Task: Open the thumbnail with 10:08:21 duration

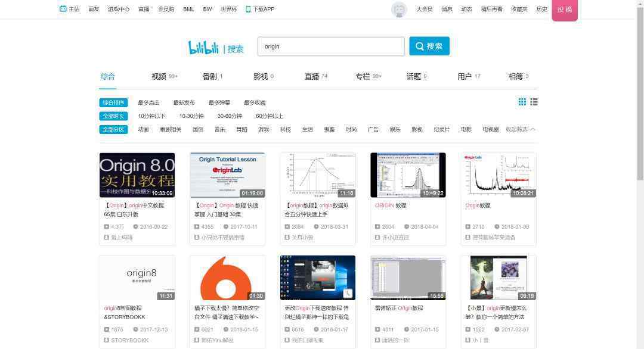Action: point(498,175)
